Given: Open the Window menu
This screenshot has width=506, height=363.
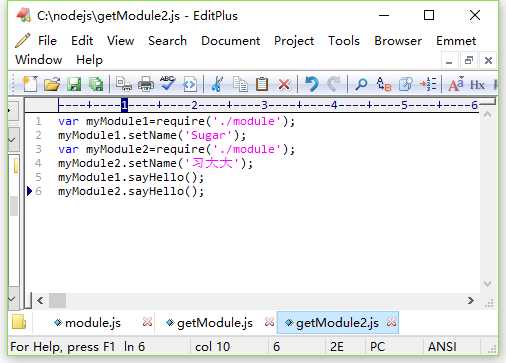Looking at the screenshot, I should point(39,60).
